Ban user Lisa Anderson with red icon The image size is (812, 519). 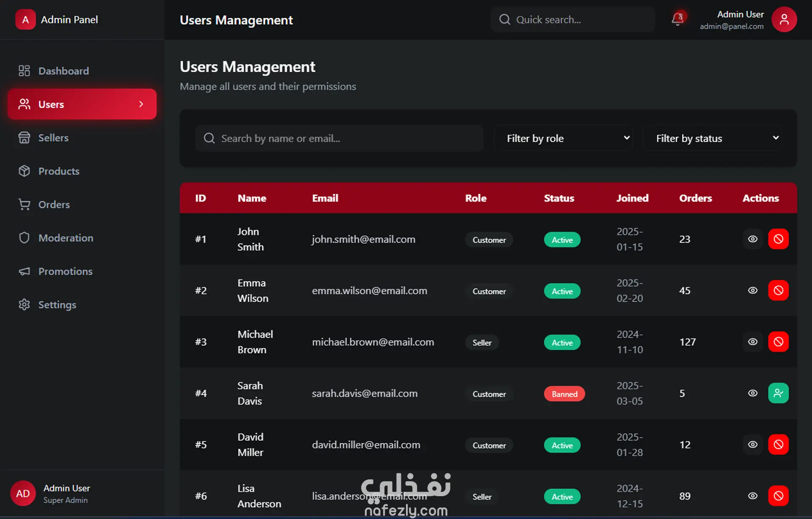pyautogui.click(x=778, y=496)
